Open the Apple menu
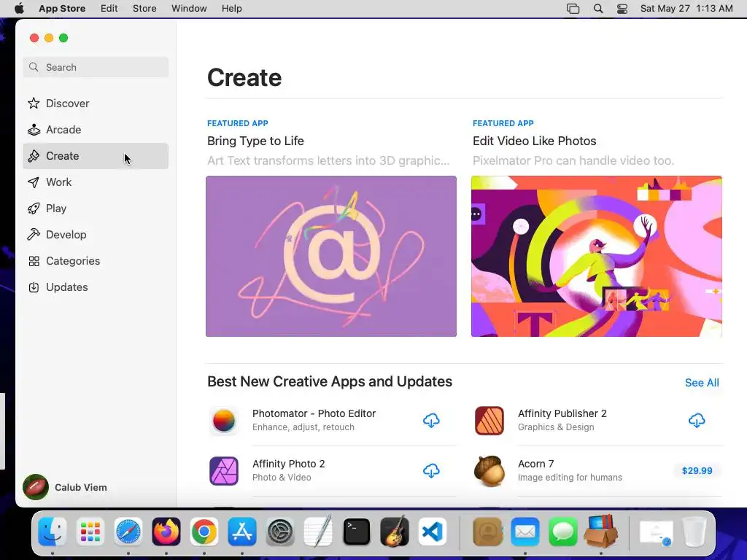Viewport: 747px width, 560px height. click(x=19, y=9)
